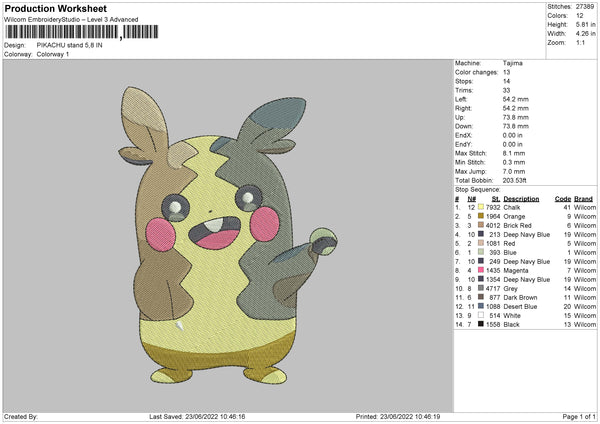The image size is (600, 424).
Task: Select the Max Stitch value '8.1 mm'
Action: [x=514, y=153]
